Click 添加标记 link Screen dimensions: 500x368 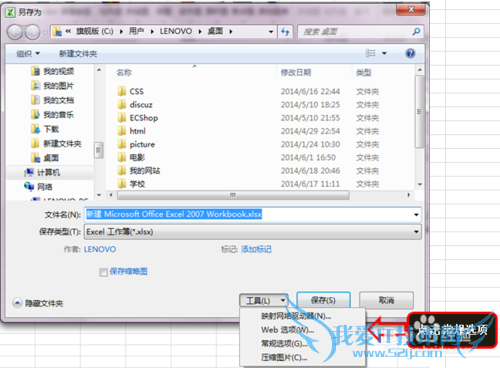coord(256,249)
